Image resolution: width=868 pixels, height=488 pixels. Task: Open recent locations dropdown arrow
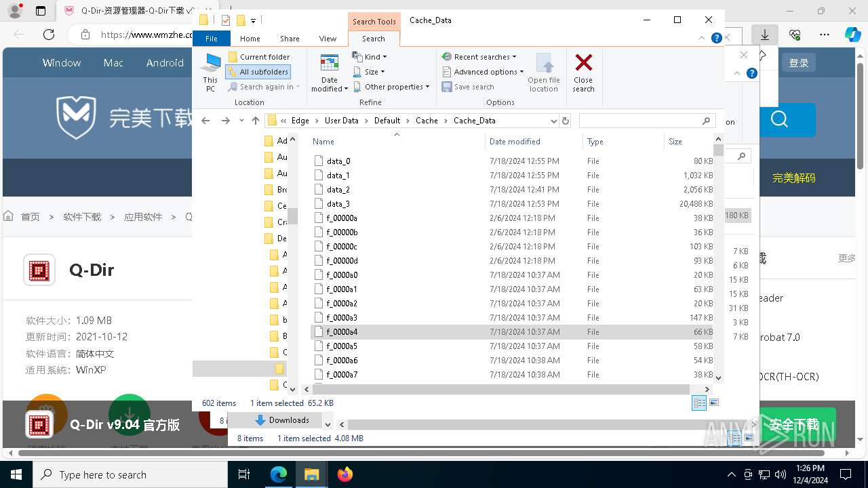tap(241, 121)
